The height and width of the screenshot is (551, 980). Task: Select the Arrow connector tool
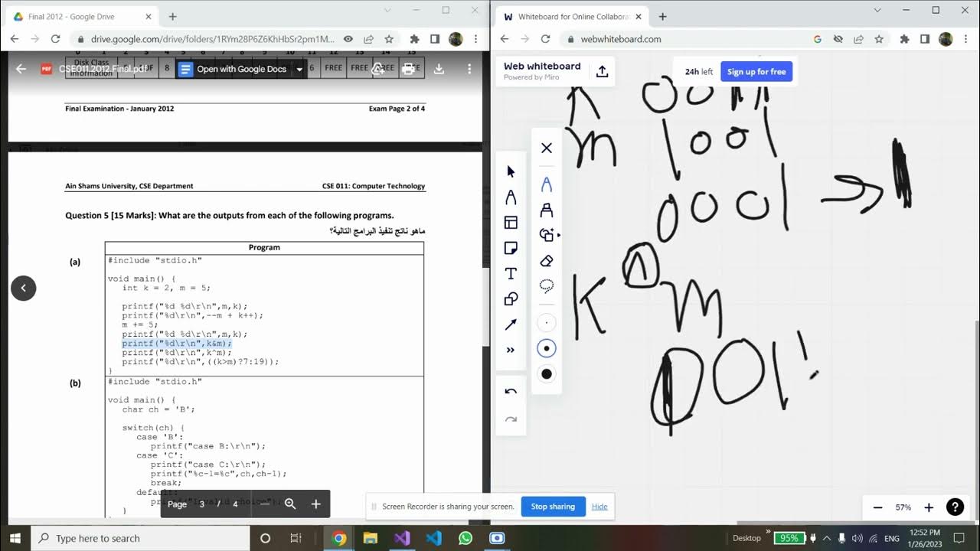click(511, 324)
